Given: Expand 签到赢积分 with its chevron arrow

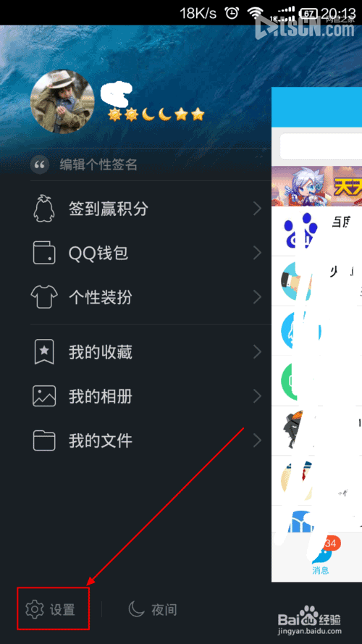Looking at the screenshot, I should [257, 209].
